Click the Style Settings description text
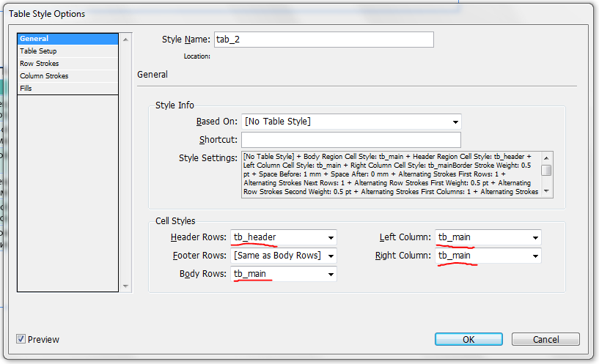The width and height of the screenshot is (599, 364). (392, 174)
